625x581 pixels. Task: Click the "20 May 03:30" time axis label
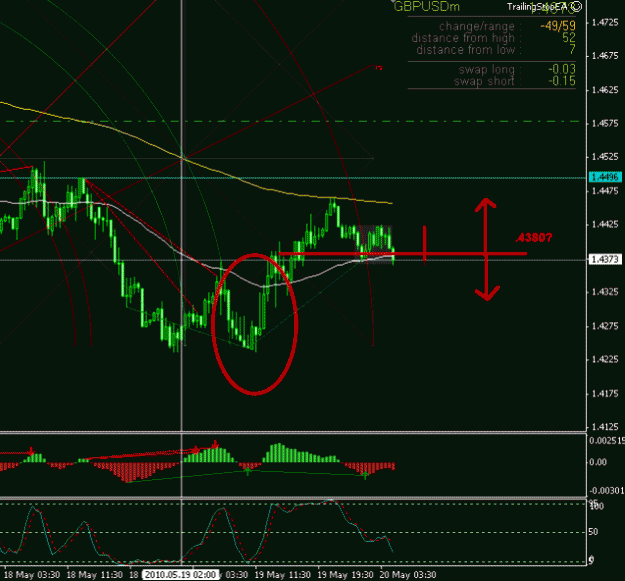point(408,575)
